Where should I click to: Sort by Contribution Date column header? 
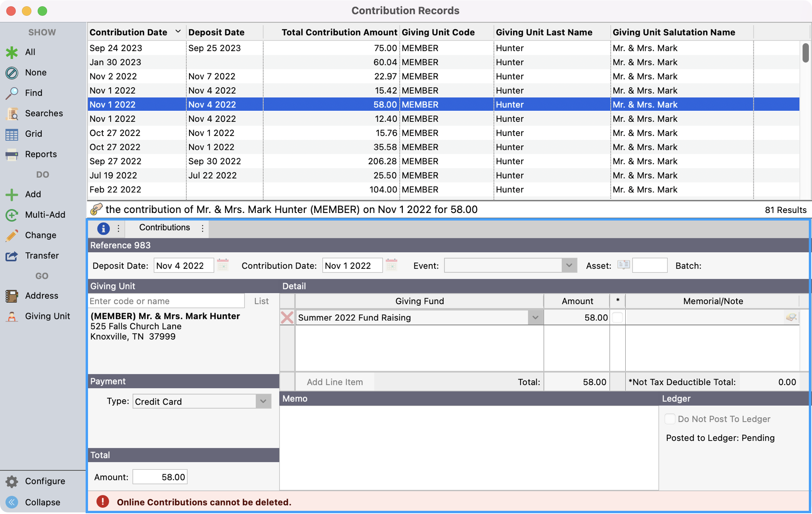click(x=128, y=32)
